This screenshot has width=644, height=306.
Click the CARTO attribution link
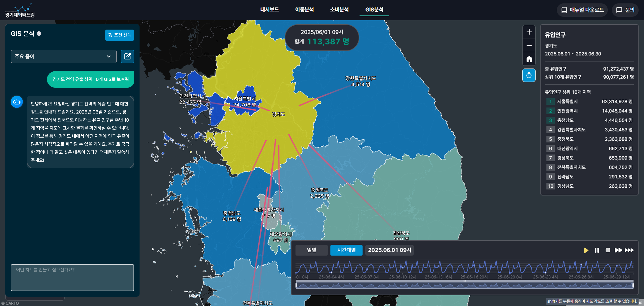pyautogui.click(x=10, y=303)
